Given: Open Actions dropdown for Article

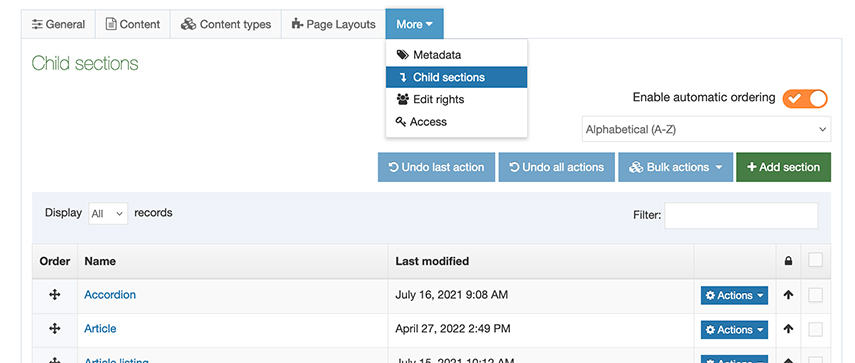Looking at the screenshot, I should (734, 330).
